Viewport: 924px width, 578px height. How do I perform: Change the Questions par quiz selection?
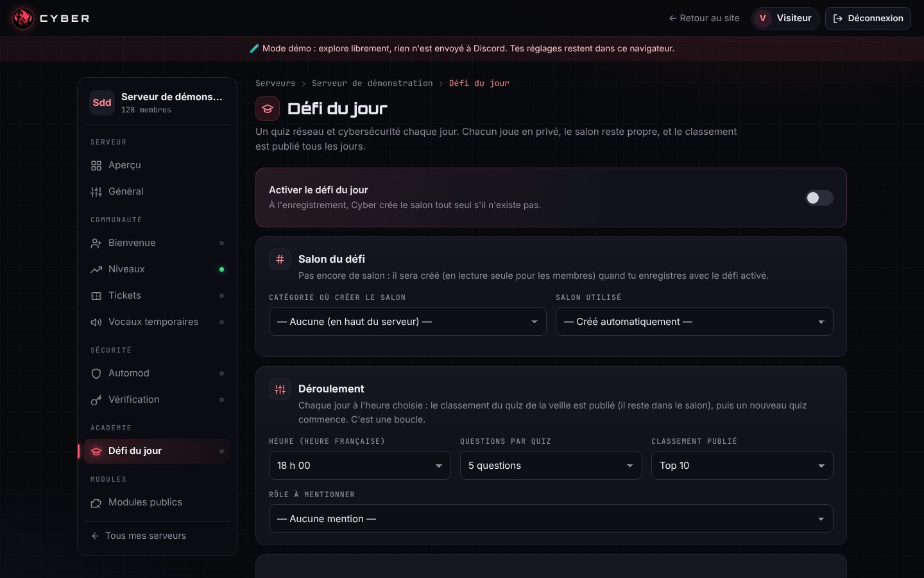click(x=551, y=466)
